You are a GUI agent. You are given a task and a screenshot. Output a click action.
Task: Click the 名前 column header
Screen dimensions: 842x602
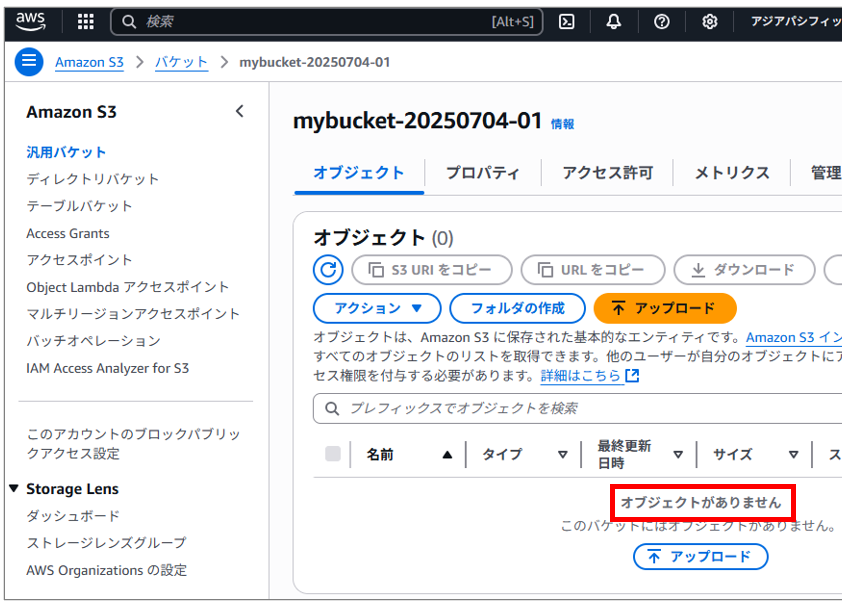[380, 455]
